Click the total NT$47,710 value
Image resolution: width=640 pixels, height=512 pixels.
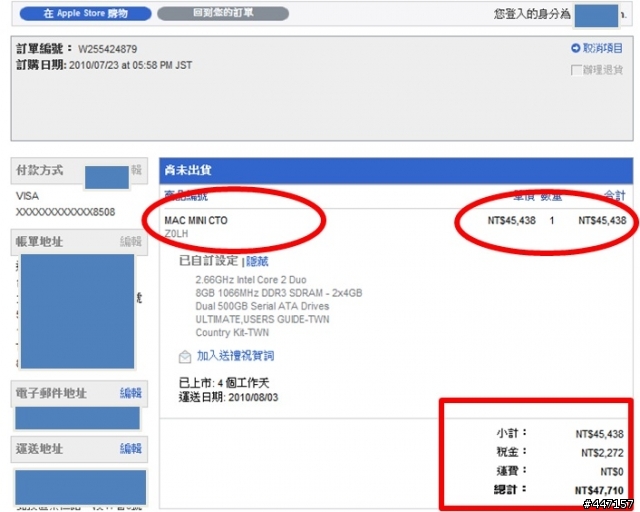[x=599, y=490]
